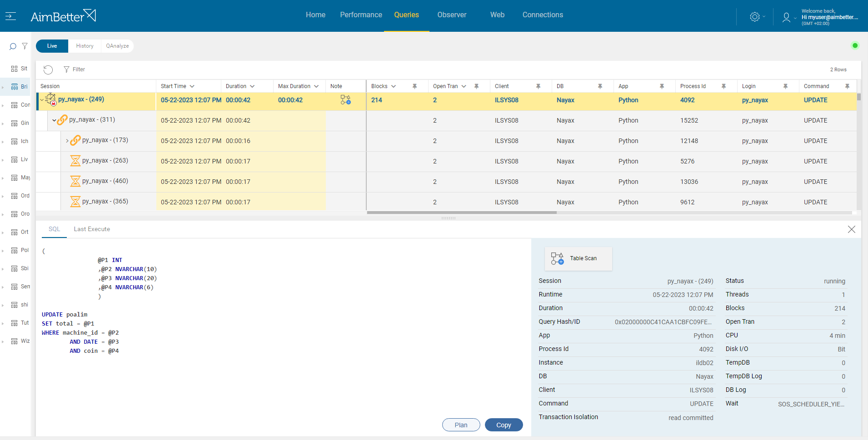
Task: Pin the DB column
Action: (600, 86)
